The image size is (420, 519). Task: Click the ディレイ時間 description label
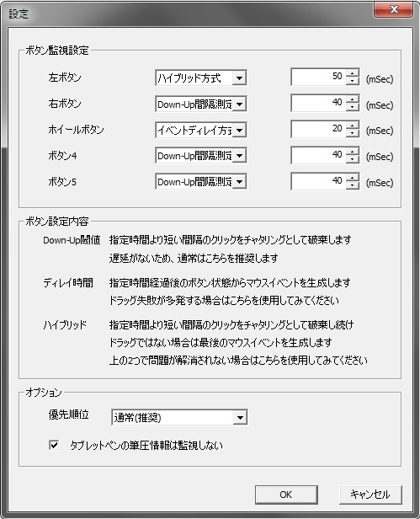68,283
